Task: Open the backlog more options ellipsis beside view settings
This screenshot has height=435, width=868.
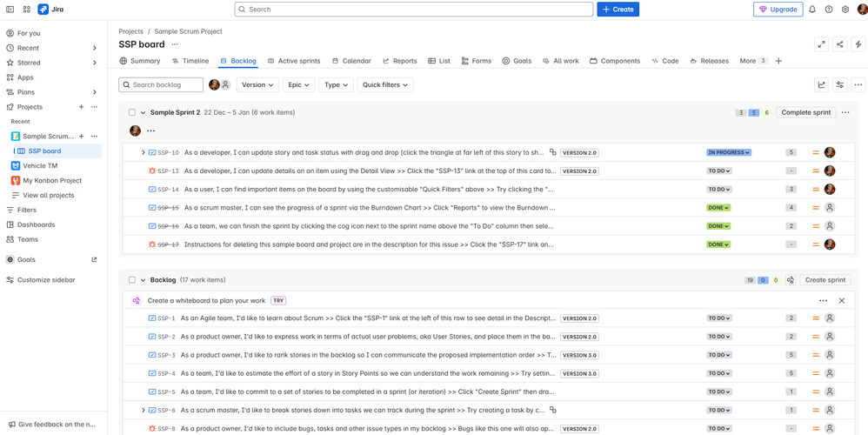Action: [x=858, y=84]
